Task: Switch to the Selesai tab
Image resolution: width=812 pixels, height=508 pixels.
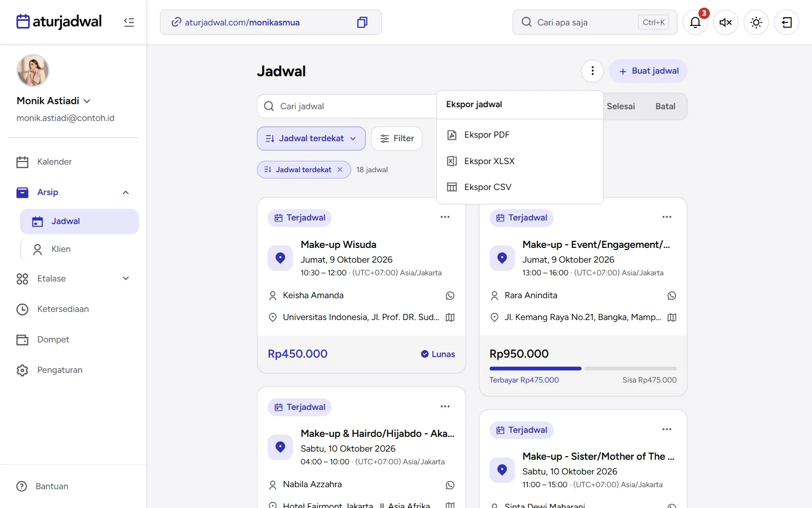Action: (621, 107)
